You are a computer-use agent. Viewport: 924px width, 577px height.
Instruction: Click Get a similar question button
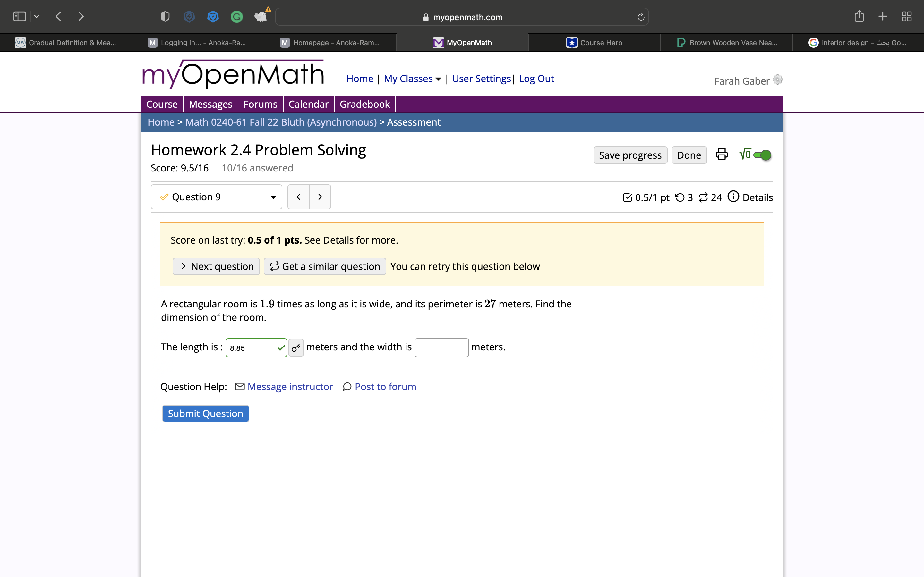pos(325,266)
